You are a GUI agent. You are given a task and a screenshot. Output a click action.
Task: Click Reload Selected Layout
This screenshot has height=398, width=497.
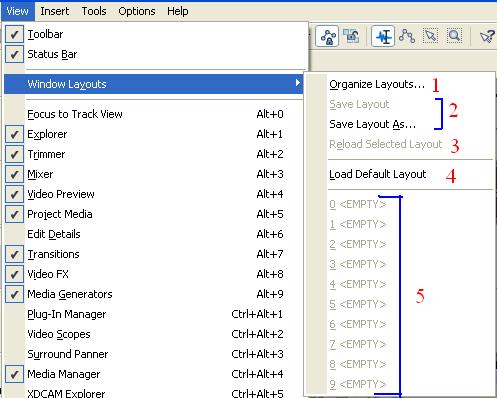point(386,144)
